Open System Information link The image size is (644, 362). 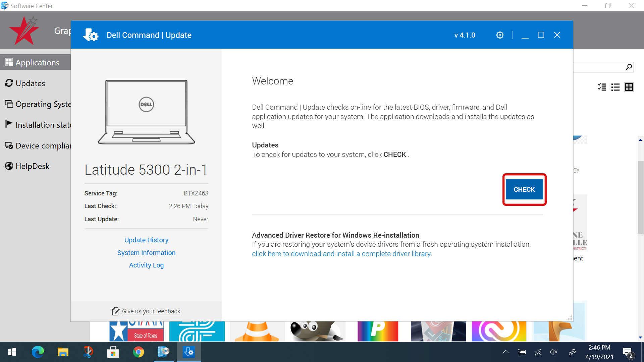(146, 253)
